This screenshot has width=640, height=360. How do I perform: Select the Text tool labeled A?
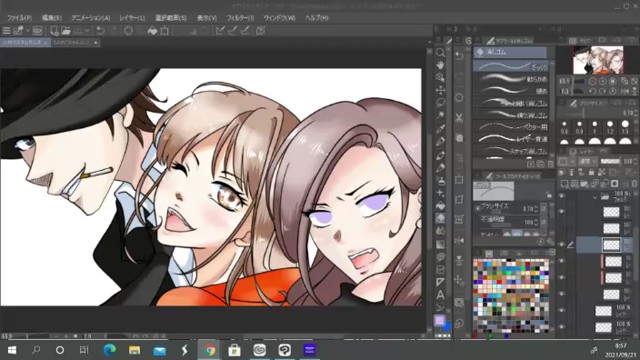[x=440, y=294]
